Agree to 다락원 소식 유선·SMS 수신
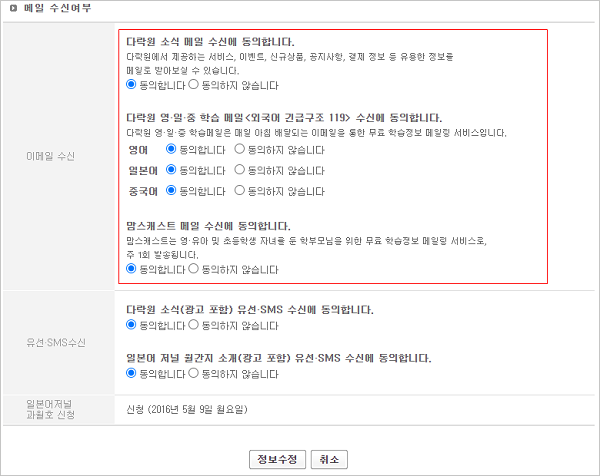Image resolution: width=600 pixels, height=476 pixels. (132, 325)
